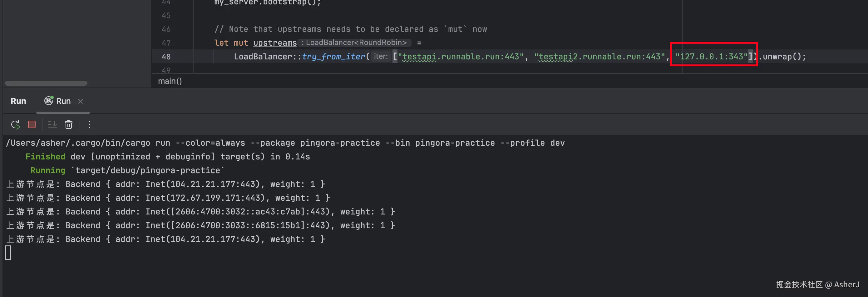Click the bold Run tool window title
868x297 pixels.
(18, 101)
